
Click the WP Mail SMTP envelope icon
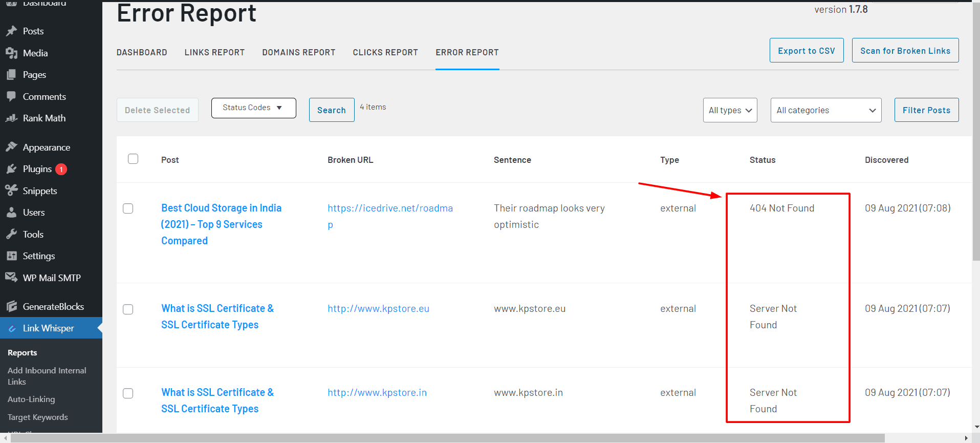coord(11,278)
